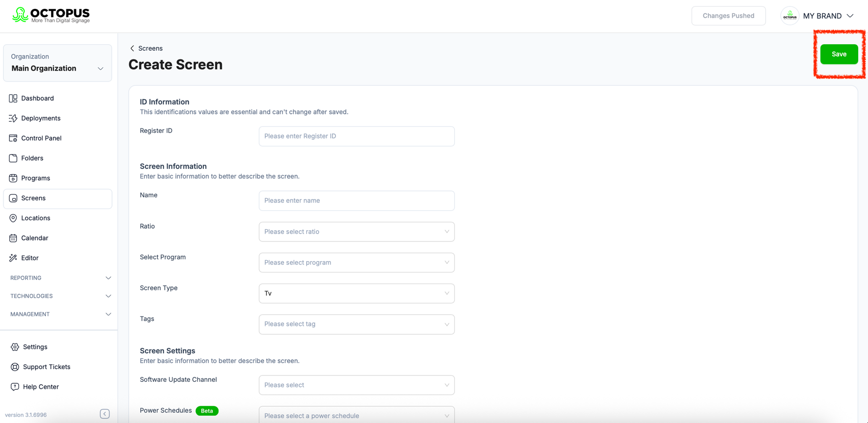
Task: Navigate to Folders
Action: click(57, 158)
